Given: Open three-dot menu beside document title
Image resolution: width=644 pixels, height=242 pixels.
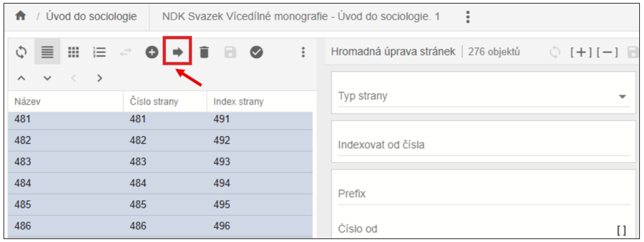Looking at the screenshot, I should (468, 17).
